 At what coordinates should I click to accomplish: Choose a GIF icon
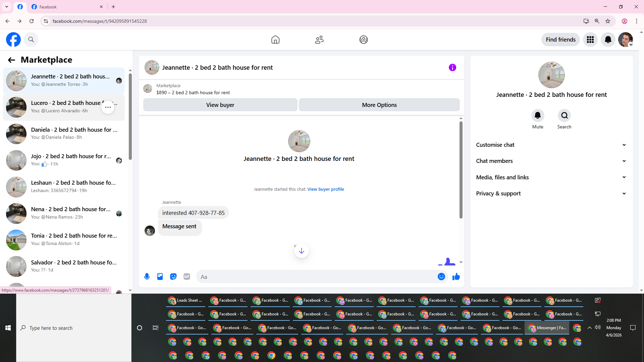(187, 277)
